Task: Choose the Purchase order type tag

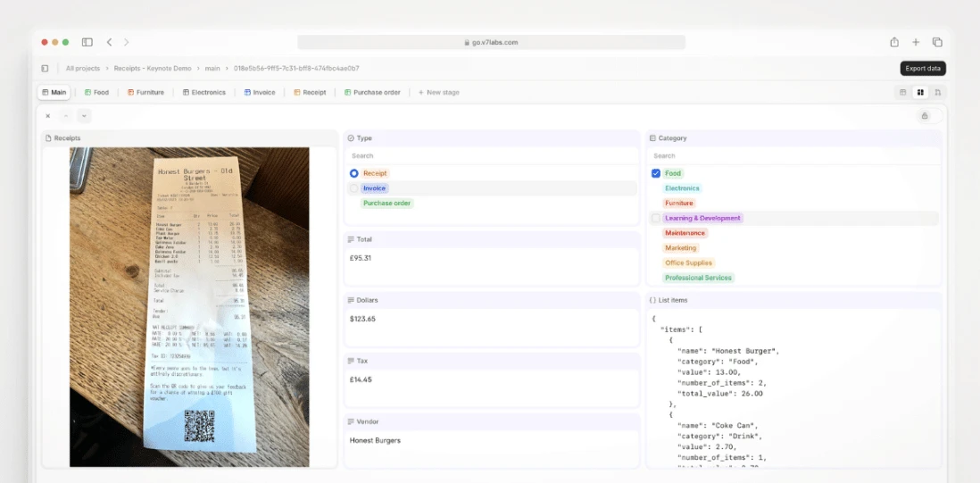Action: coord(386,203)
